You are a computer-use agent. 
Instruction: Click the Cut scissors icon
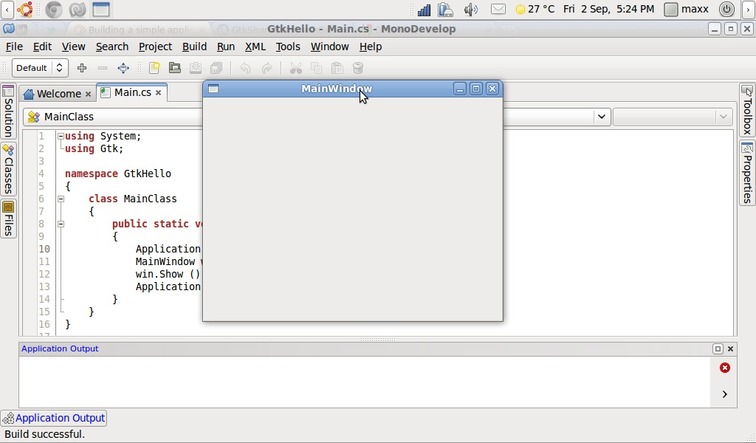pos(296,68)
